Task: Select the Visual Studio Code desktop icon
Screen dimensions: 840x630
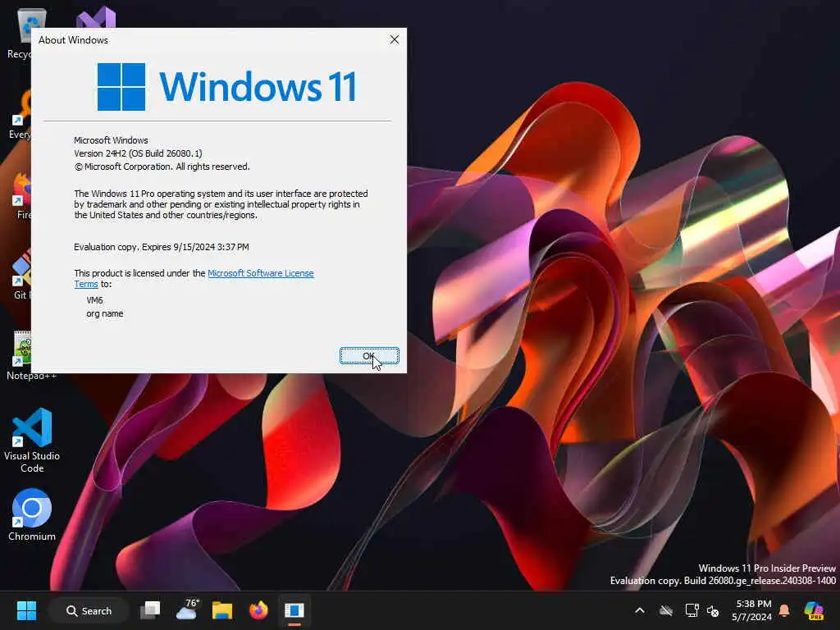Action: pos(32,441)
